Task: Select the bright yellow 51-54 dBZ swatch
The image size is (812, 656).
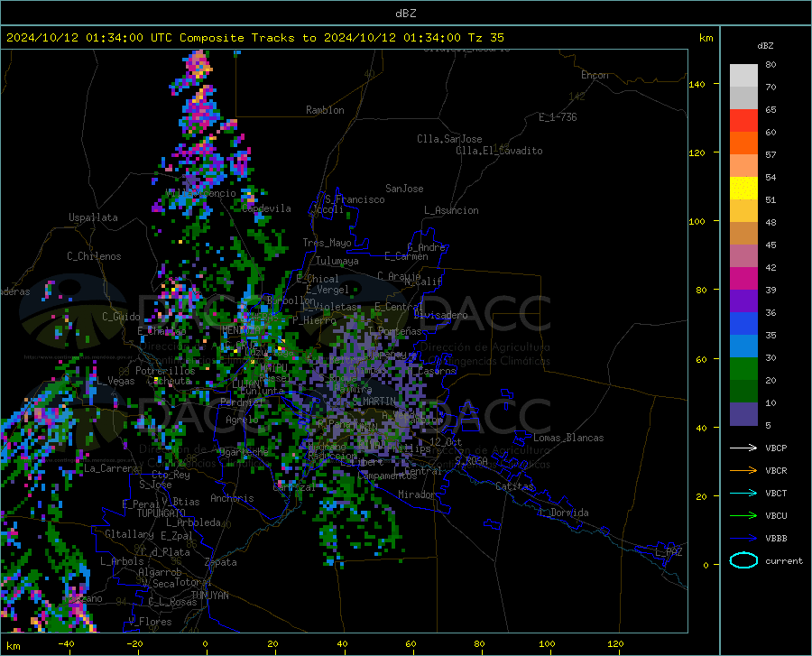Action: pos(743,189)
